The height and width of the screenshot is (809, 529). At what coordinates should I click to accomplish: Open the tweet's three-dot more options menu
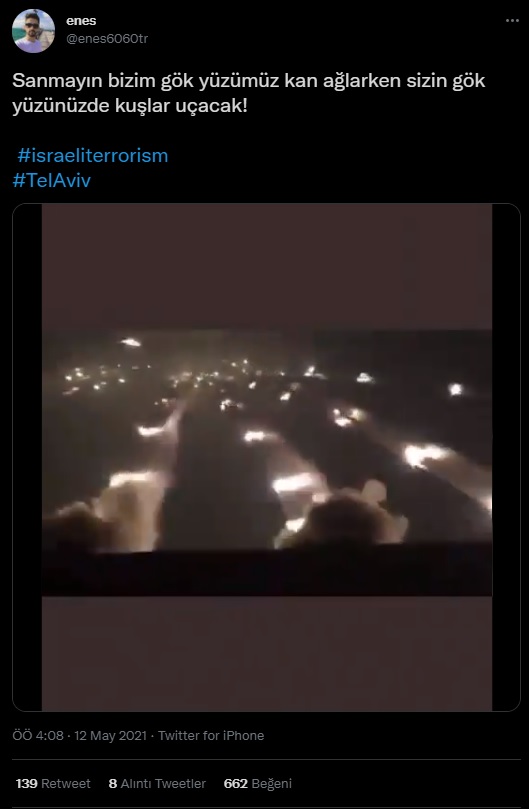click(512, 21)
